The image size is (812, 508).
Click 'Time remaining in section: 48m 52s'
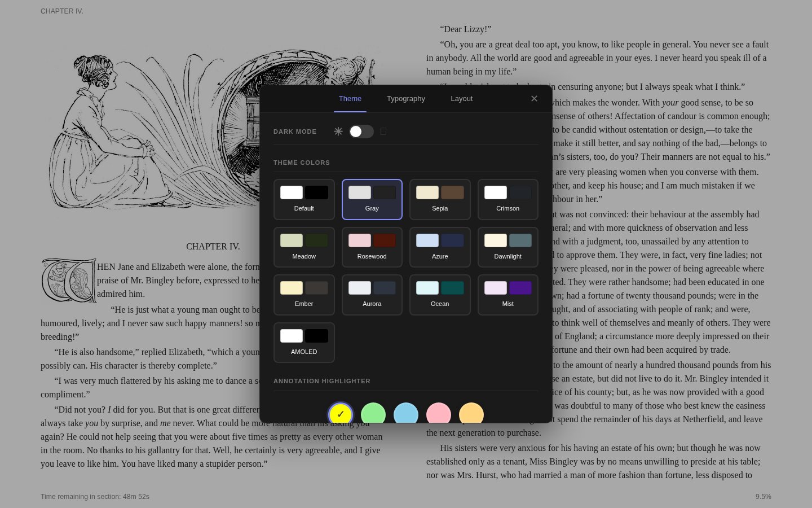[x=95, y=497]
